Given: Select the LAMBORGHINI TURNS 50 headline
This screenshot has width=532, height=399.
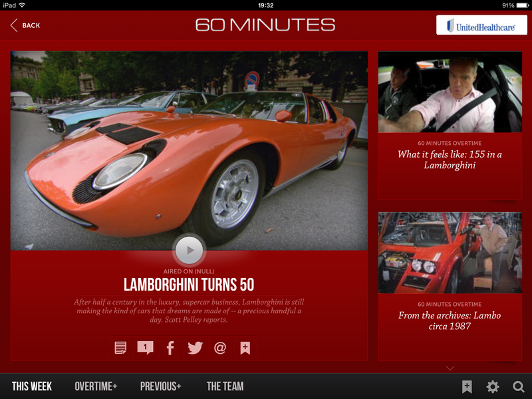Looking at the screenshot, I should (x=189, y=285).
